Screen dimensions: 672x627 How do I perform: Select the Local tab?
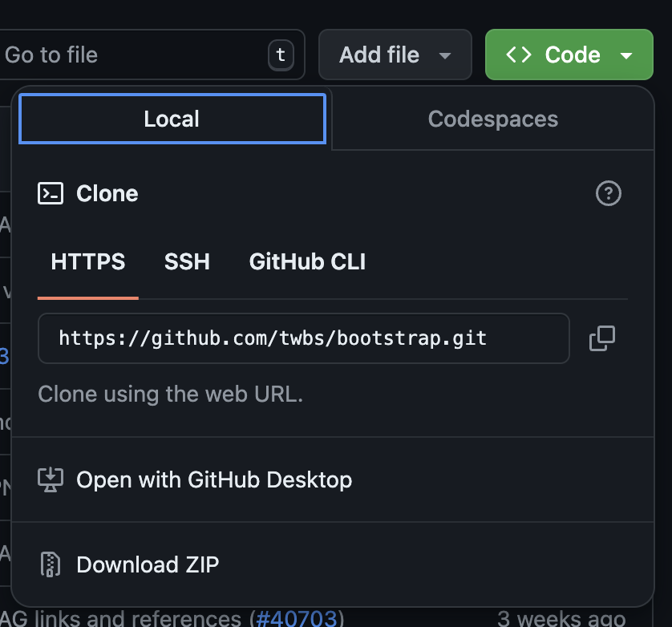click(172, 119)
